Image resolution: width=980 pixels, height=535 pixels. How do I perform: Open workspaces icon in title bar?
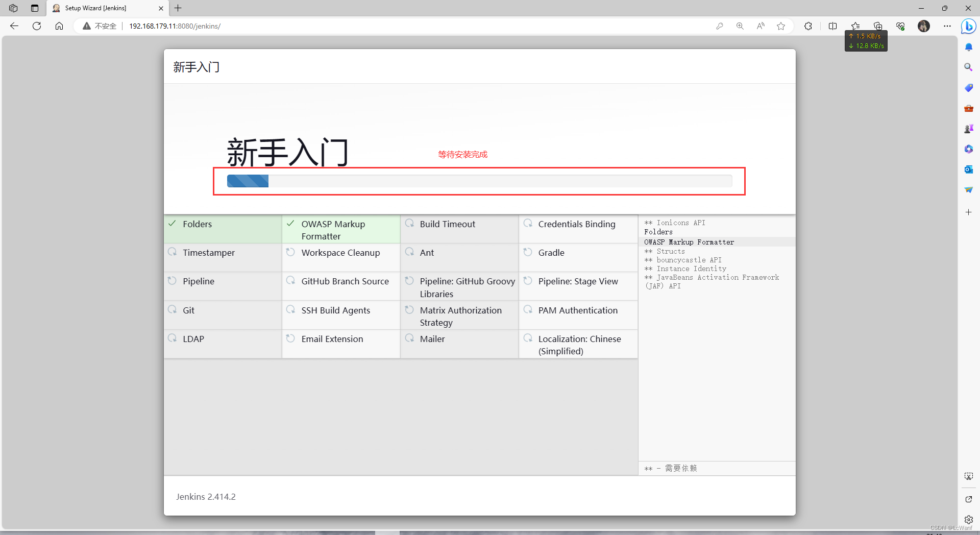pyautogui.click(x=13, y=8)
